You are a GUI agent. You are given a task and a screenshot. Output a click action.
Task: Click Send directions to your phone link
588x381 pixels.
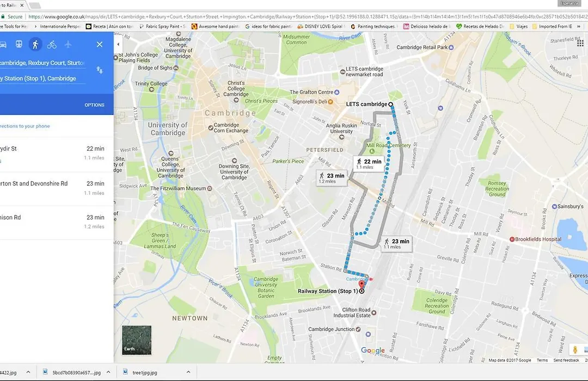click(x=24, y=126)
